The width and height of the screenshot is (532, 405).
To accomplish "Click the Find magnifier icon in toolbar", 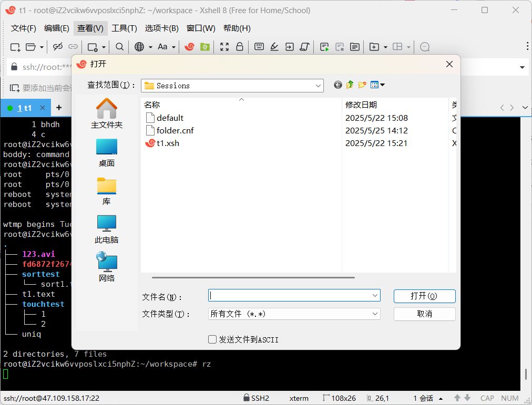I will point(119,47).
